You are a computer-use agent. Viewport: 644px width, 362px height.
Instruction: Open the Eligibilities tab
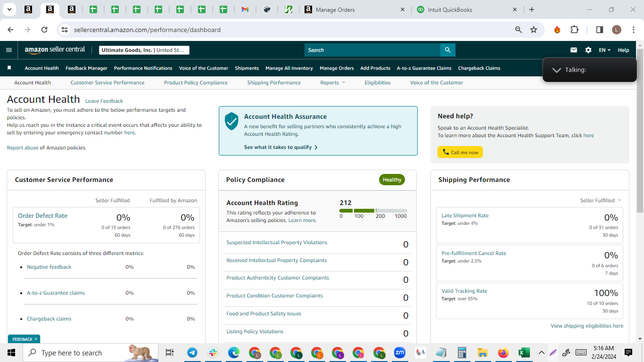tap(378, 82)
